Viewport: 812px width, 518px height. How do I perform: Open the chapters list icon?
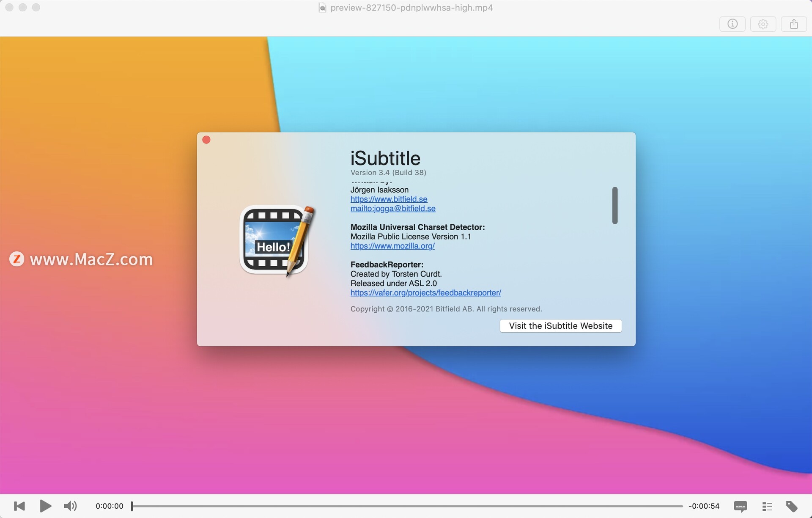pos(767,506)
